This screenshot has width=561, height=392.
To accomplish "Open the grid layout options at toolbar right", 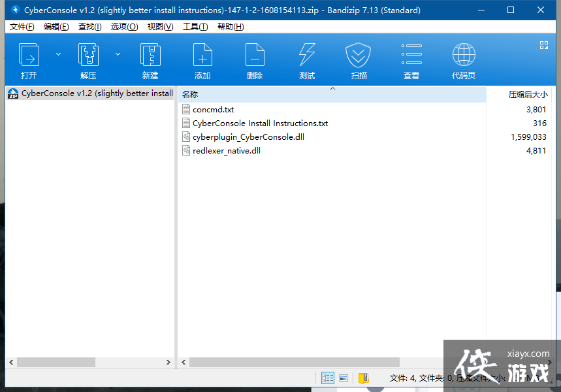I will tap(543, 45).
